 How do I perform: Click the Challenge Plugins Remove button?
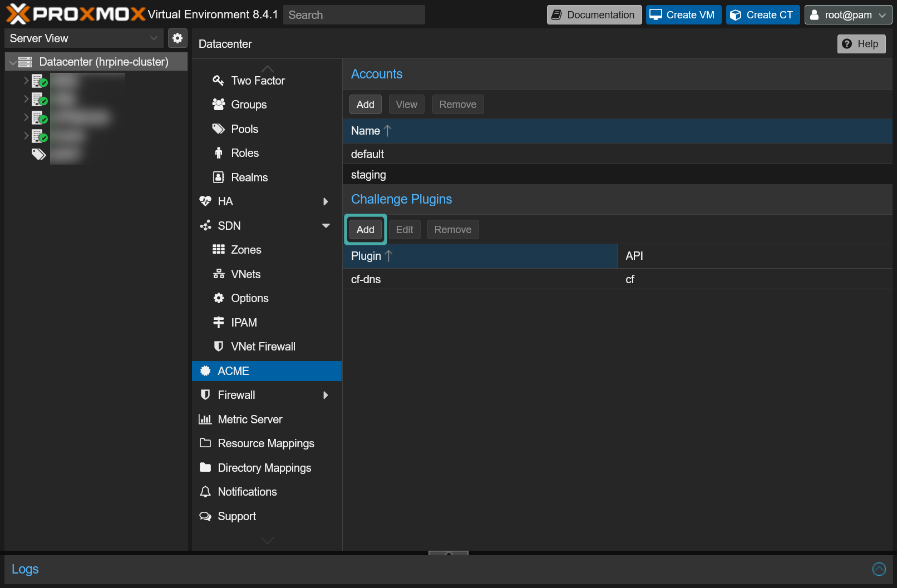pyautogui.click(x=453, y=230)
